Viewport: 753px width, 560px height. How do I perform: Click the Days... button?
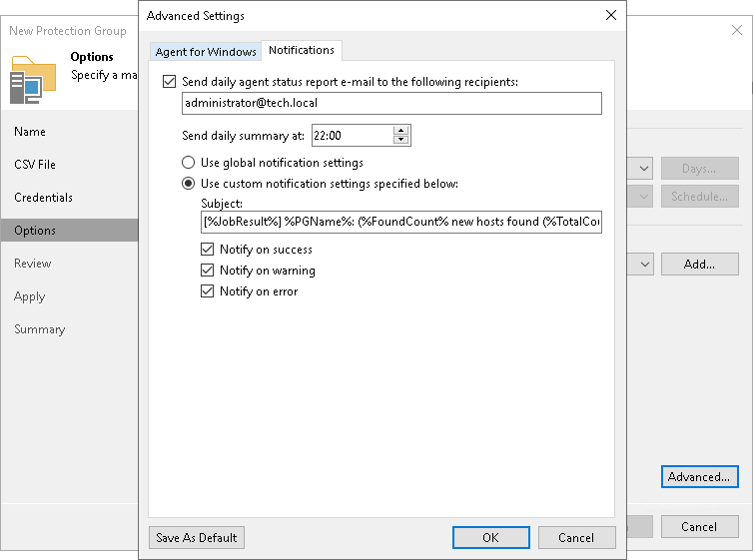coord(699,169)
